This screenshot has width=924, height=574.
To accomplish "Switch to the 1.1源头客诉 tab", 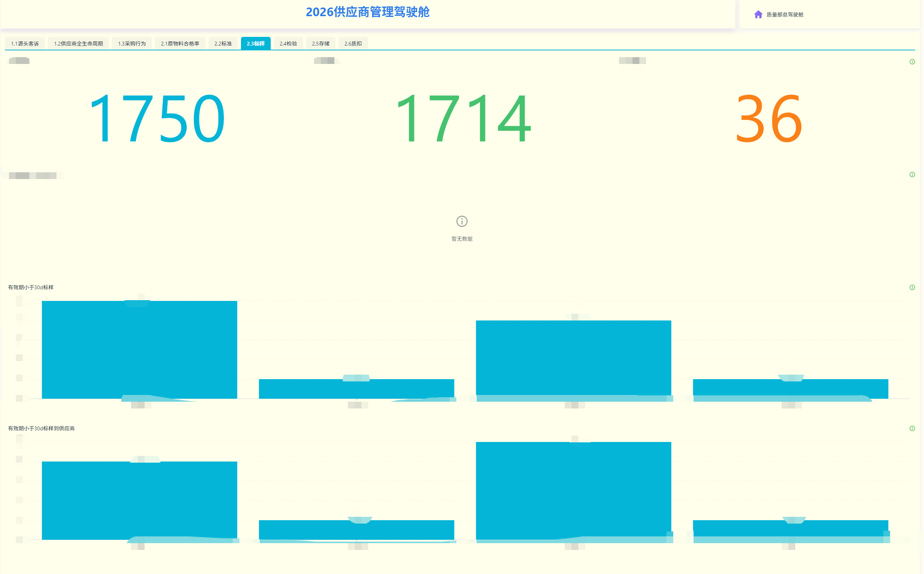I will click(25, 44).
